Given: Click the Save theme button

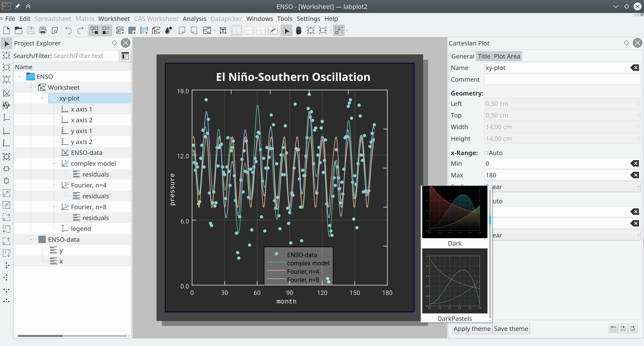Looking at the screenshot, I should (x=511, y=328).
